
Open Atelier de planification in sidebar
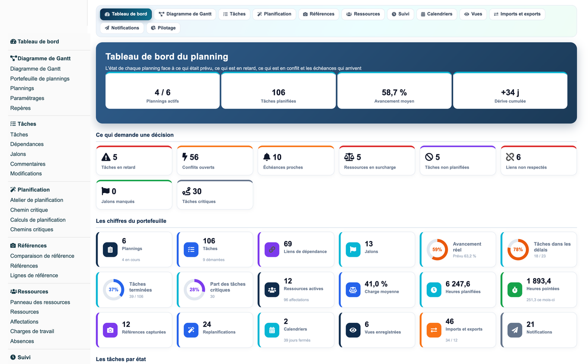tap(37, 200)
